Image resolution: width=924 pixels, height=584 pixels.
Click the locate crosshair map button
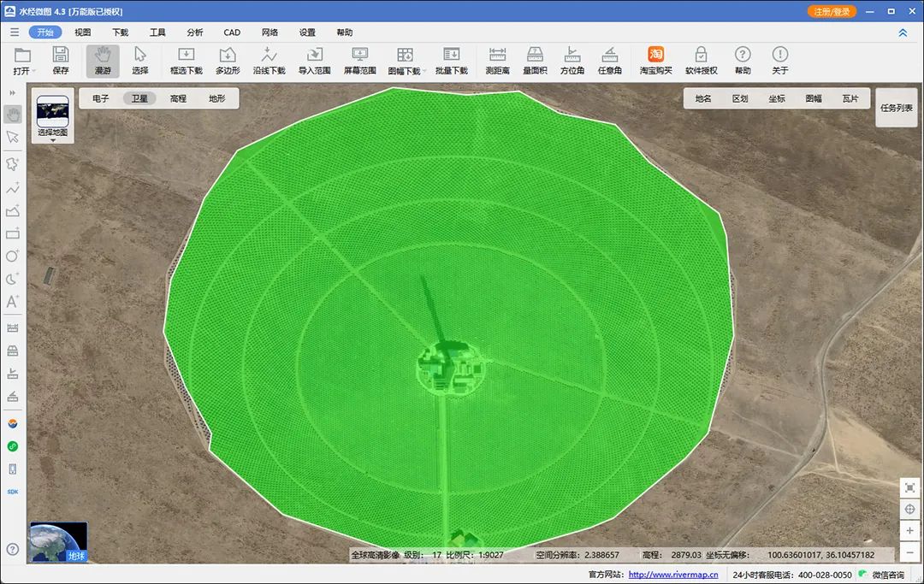coord(909,510)
